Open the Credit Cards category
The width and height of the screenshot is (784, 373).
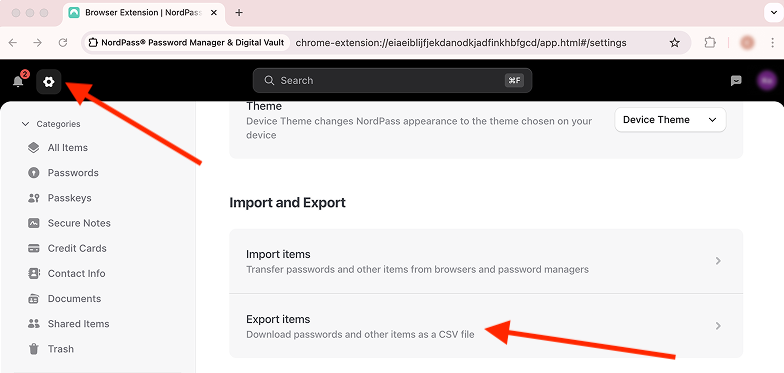tap(77, 248)
